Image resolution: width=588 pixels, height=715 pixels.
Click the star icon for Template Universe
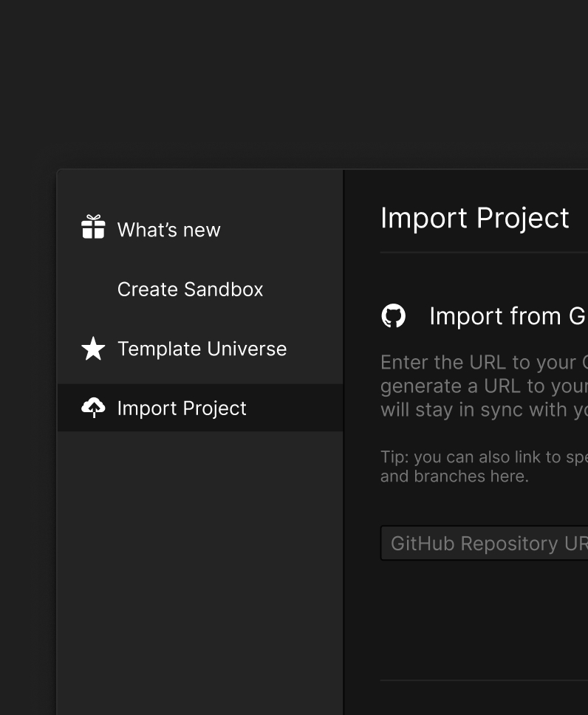[93, 349]
